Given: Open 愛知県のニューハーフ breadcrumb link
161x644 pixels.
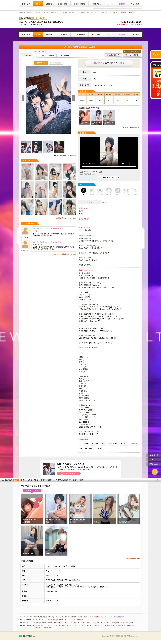Looking at the screenshot, I should point(34,13).
